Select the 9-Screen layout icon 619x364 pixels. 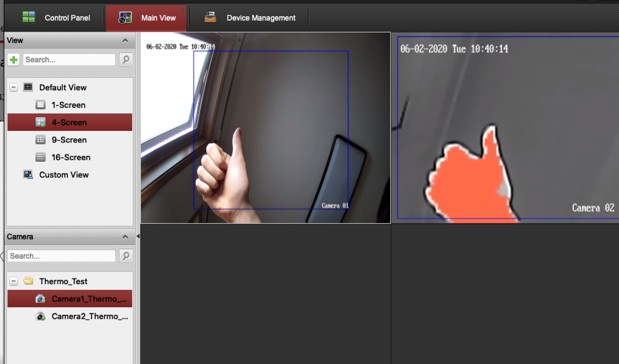coord(41,140)
